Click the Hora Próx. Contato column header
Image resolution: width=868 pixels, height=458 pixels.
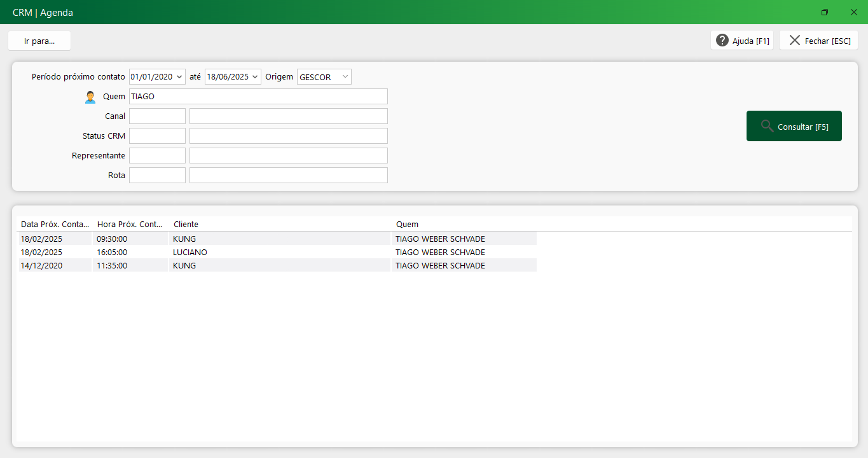(x=130, y=225)
